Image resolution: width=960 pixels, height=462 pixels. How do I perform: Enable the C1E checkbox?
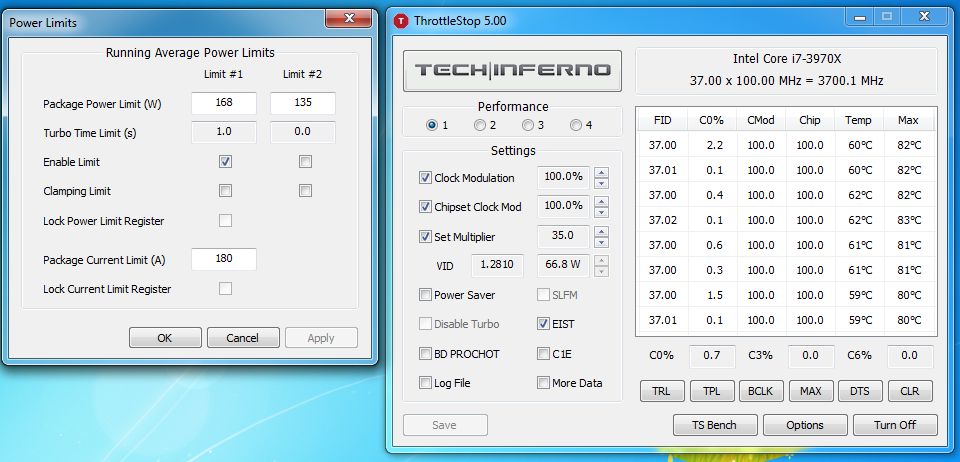pyautogui.click(x=543, y=354)
